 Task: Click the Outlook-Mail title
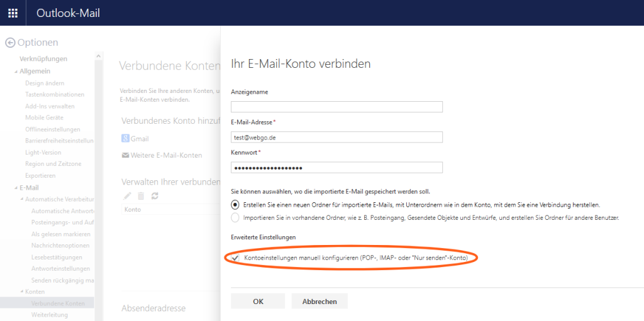pos(68,13)
